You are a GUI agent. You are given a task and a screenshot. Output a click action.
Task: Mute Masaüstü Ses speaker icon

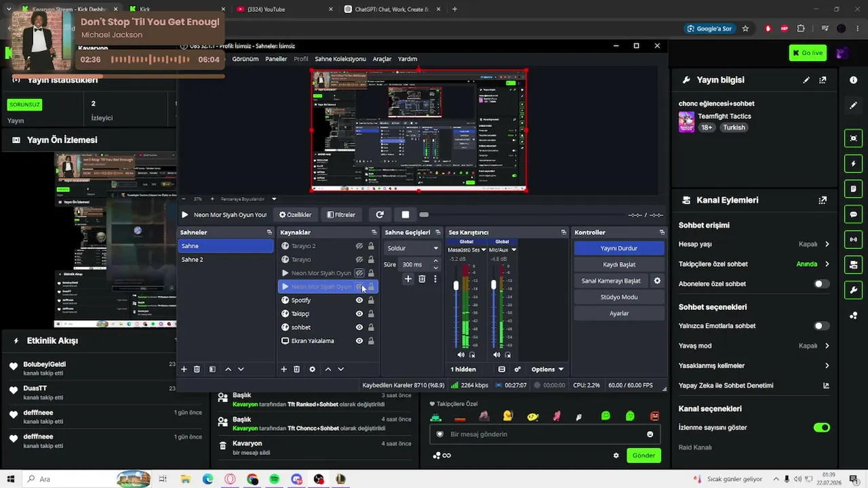[x=461, y=354]
